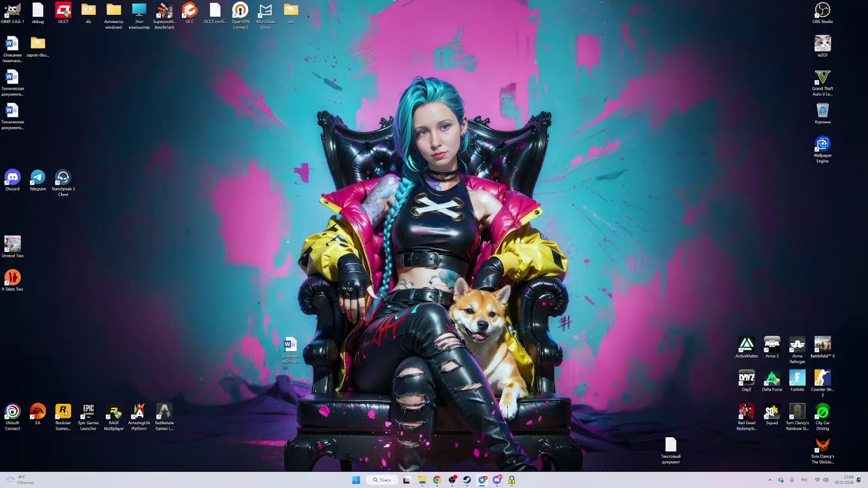Launch the OpenVPN Connect shortcut
868x488 pixels.
(240, 16)
